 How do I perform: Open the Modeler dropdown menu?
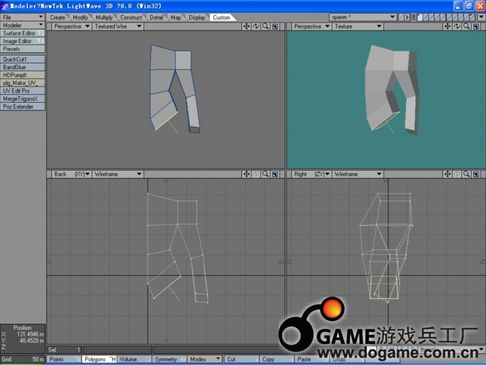coord(22,25)
